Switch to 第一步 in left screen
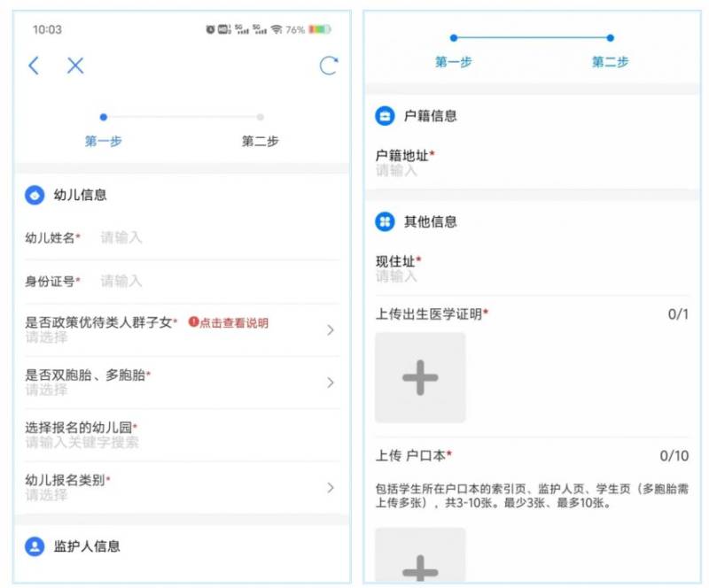The width and height of the screenshot is (709, 588). pos(104,141)
